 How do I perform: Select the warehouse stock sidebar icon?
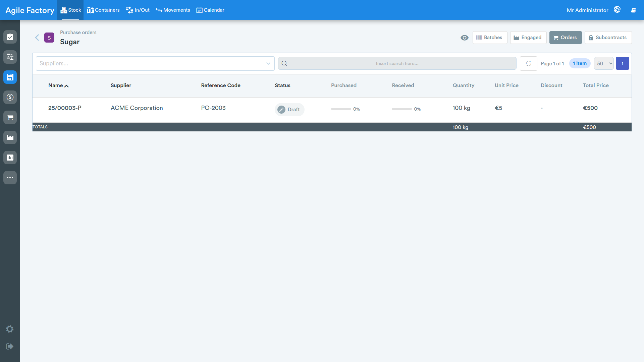point(10,77)
